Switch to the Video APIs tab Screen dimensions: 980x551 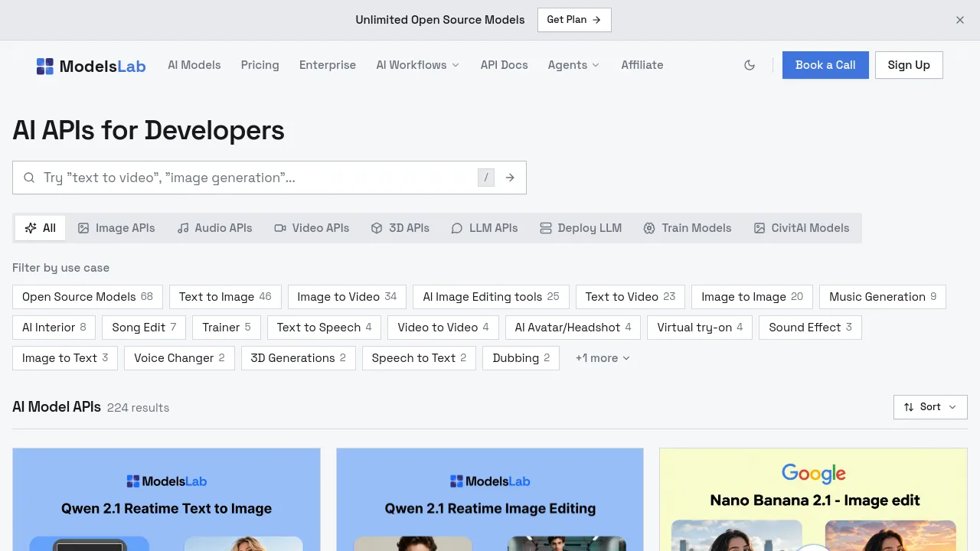[x=312, y=228]
